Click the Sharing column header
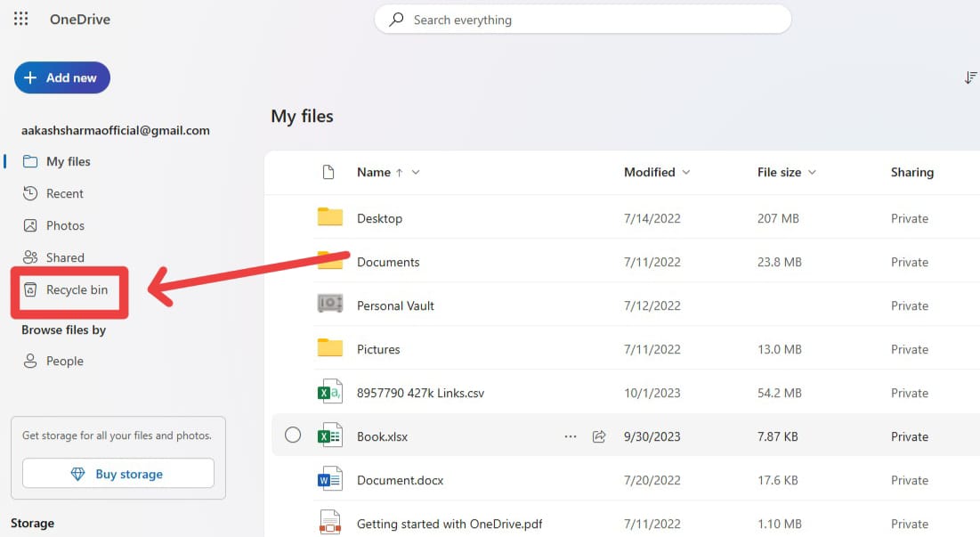 (x=911, y=172)
